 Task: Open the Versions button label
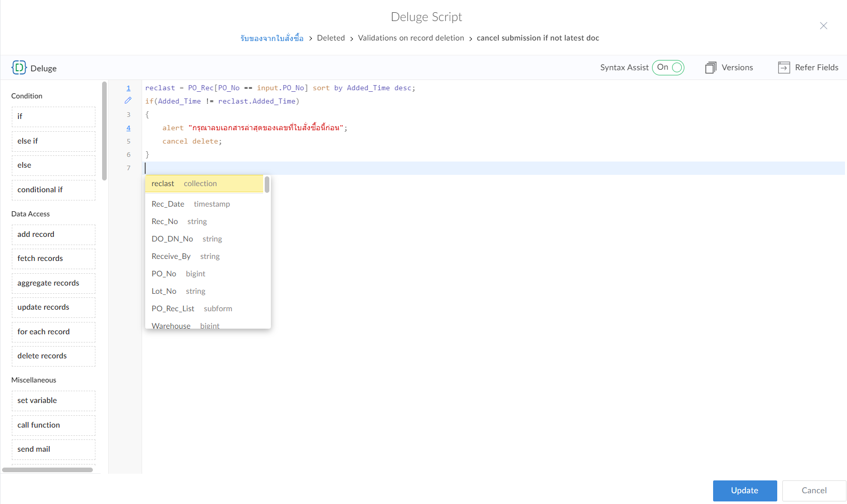pos(737,68)
